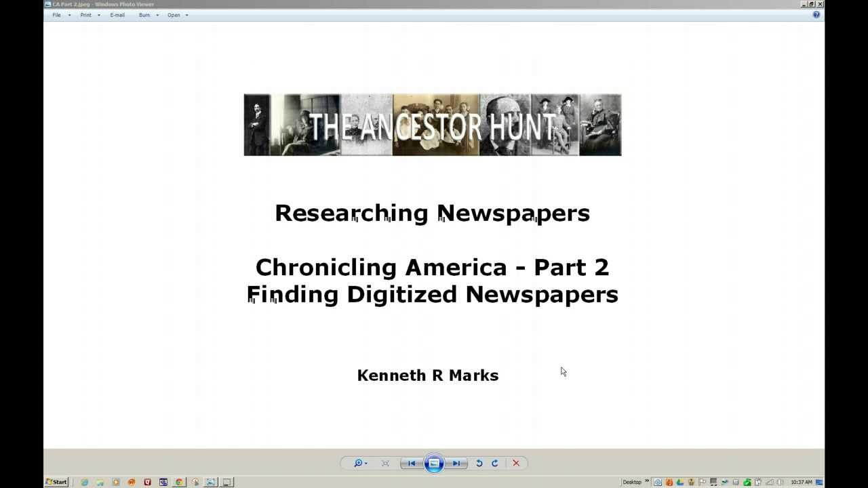This screenshot has width=868, height=488.
Task: Launch Internet Explorer from quick launch
Action: pyautogui.click(x=84, y=482)
